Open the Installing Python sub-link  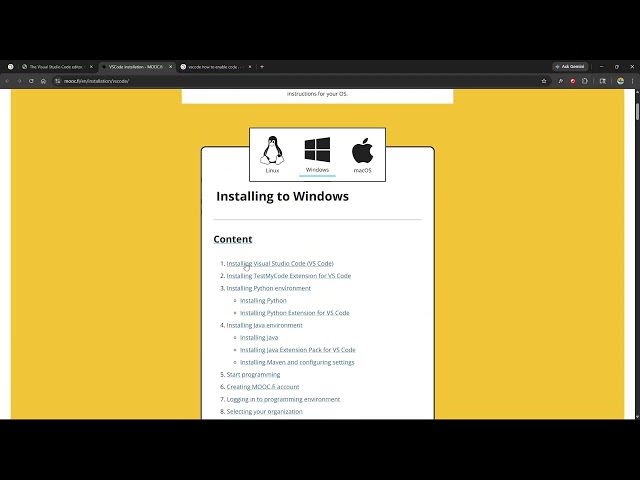click(263, 300)
